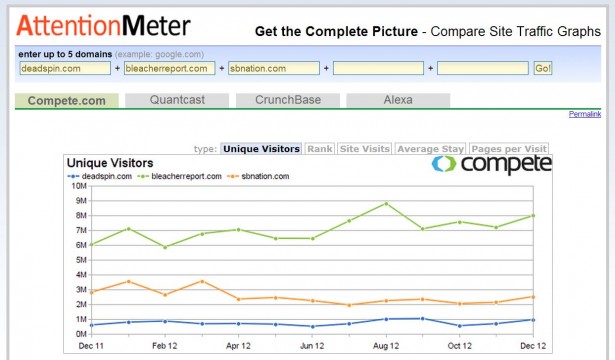Viewport: 615px width, 360px height.
Task: Open the Permalink link
Action: [x=585, y=114]
